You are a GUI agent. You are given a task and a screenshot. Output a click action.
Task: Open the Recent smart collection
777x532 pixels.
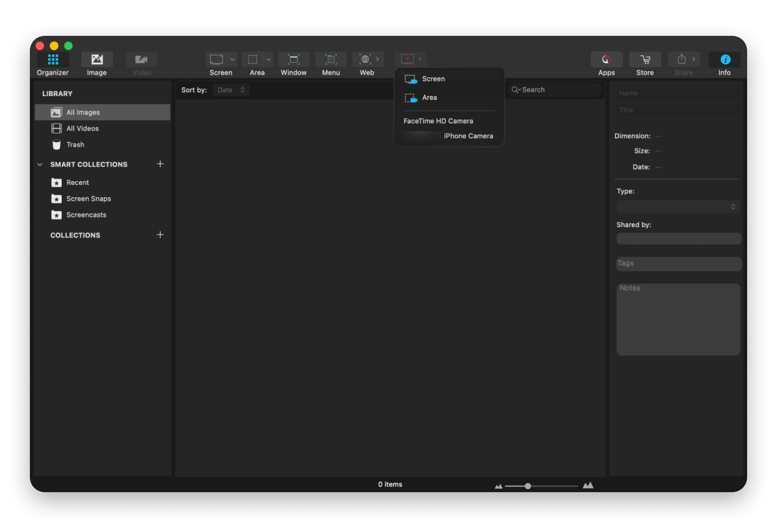103,183
